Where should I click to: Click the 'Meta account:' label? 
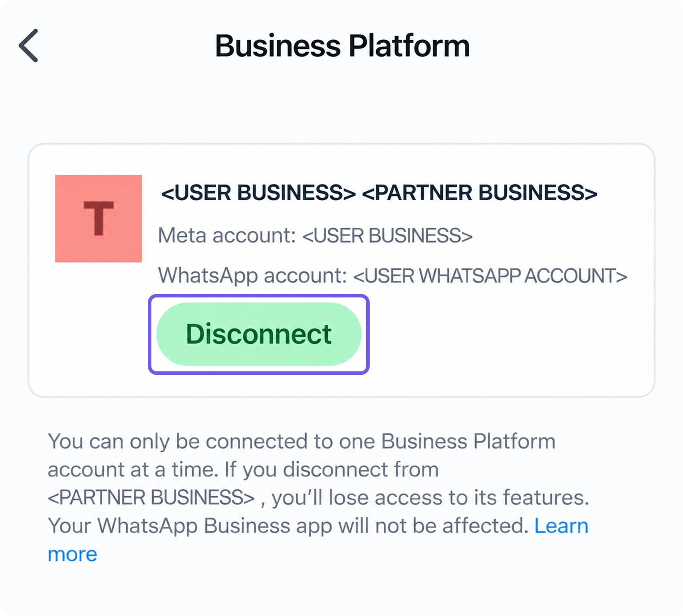point(227,235)
